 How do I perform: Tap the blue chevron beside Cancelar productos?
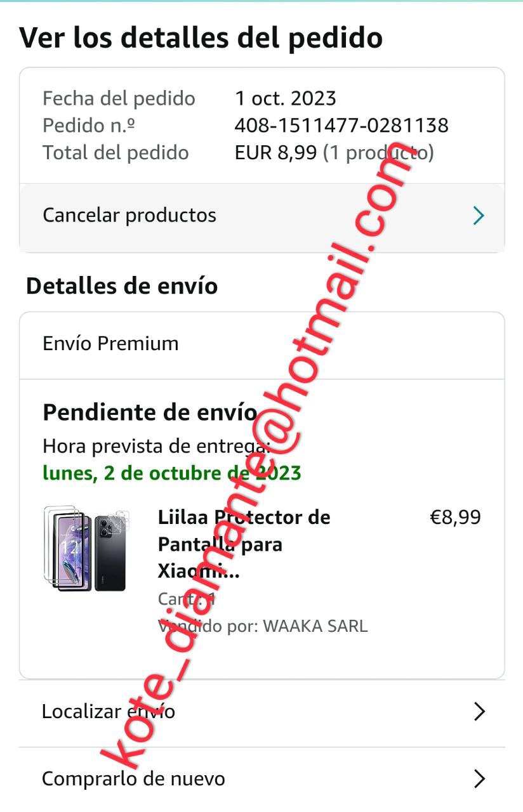pyautogui.click(x=479, y=216)
